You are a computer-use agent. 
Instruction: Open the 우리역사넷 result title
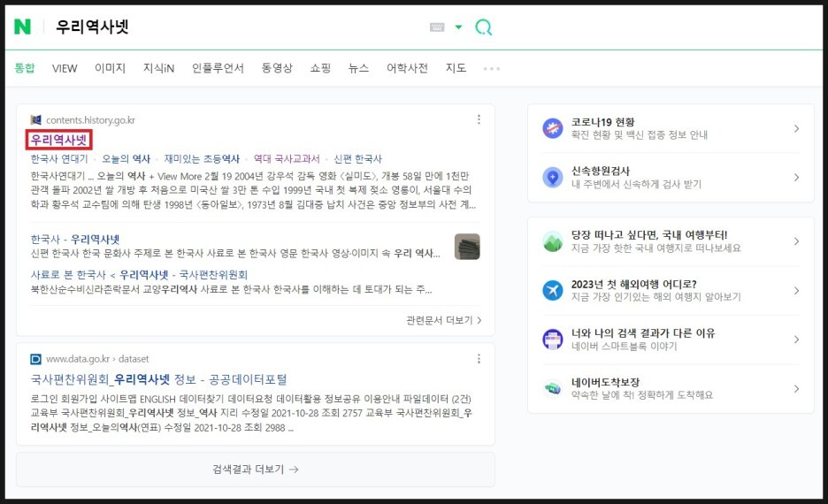click(x=58, y=140)
